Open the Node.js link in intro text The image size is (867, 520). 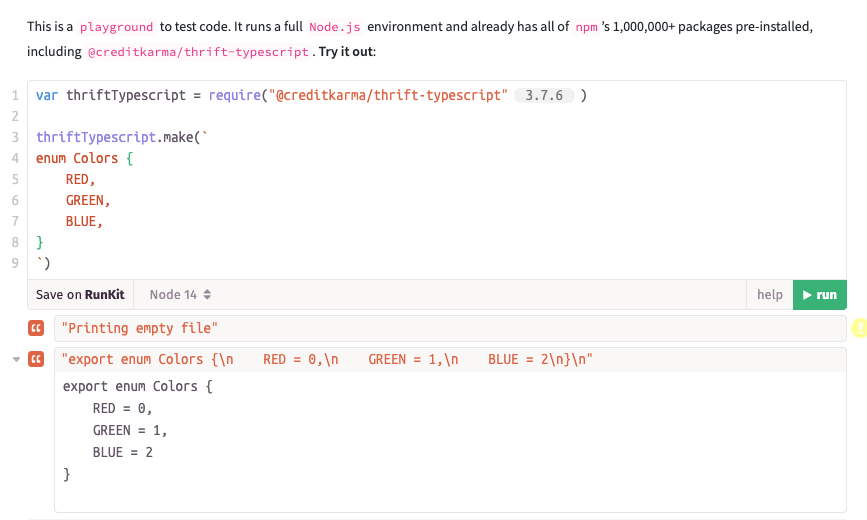coord(335,27)
